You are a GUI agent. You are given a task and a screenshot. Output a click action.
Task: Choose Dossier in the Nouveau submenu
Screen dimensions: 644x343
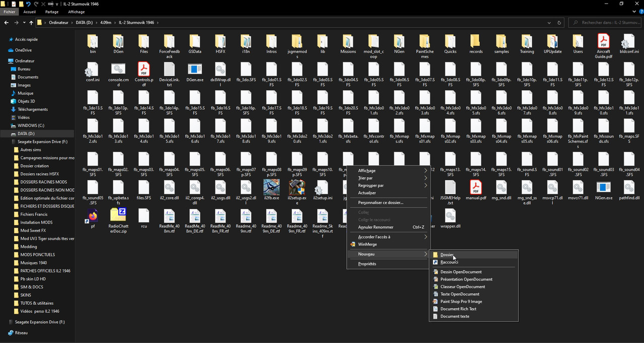tap(473, 255)
